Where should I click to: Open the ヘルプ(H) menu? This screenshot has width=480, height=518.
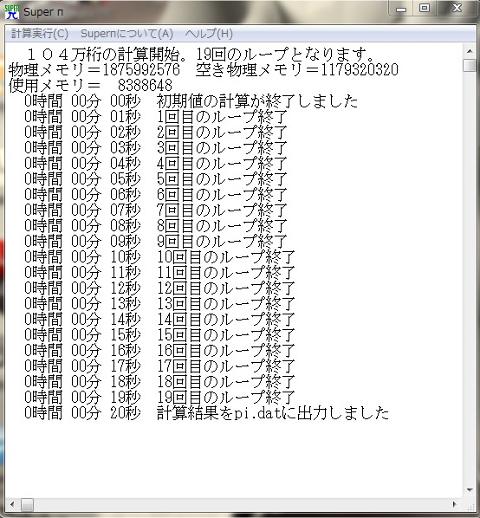(x=209, y=34)
